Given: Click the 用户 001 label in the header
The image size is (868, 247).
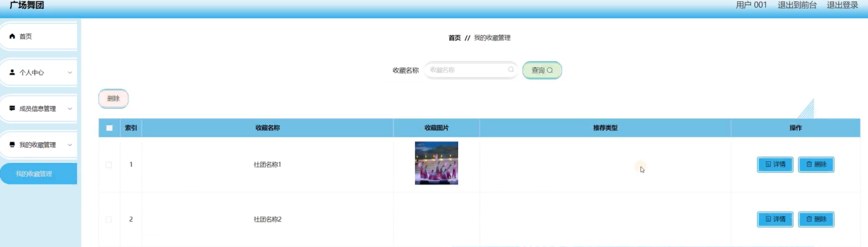Looking at the screenshot, I should pyautogui.click(x=751, y=5).
